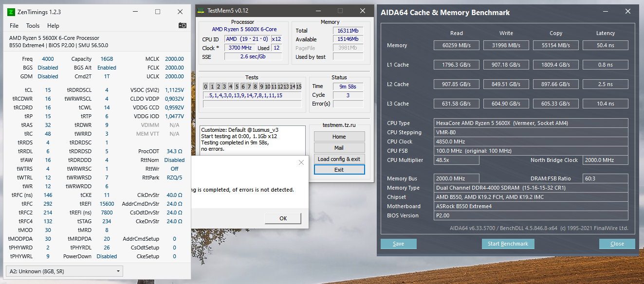
Task: Click the DRAM:FSB Ratio field 60:3
Action: pos(605,178)
